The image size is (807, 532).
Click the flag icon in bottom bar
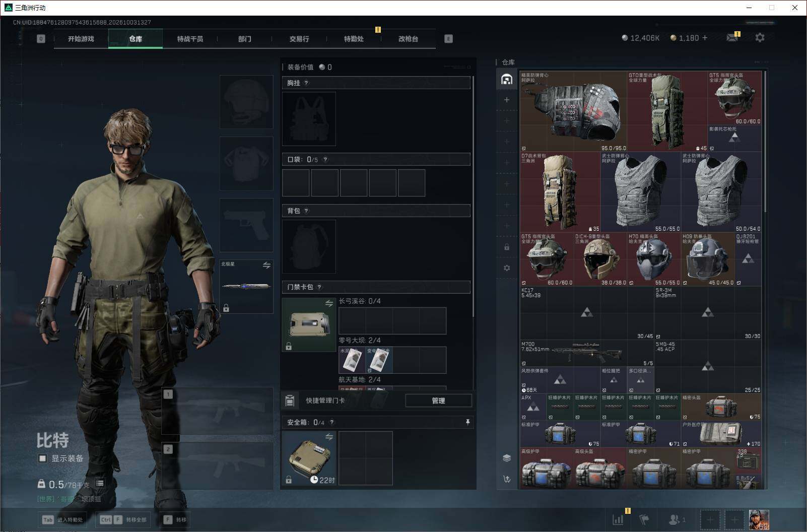coord(644,519)
